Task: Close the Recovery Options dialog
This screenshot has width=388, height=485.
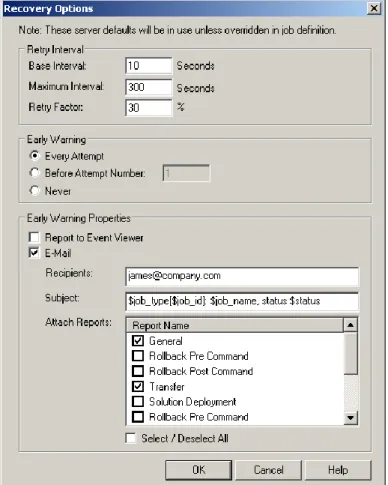Action: coord(374,8)
